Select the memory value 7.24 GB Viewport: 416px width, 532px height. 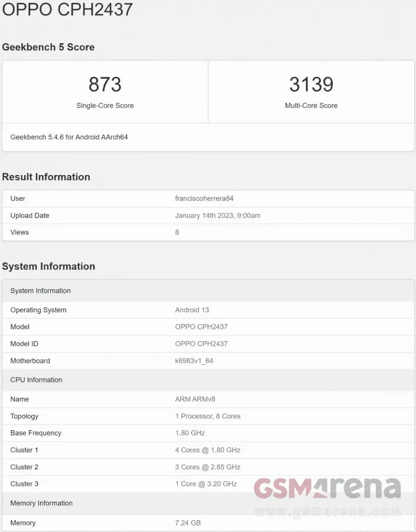coord(188,523)
